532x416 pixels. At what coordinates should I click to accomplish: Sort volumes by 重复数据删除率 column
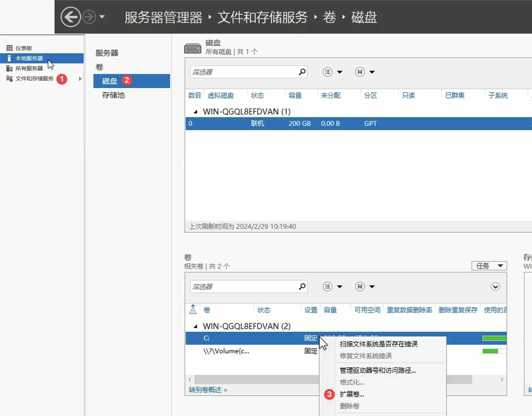(x=409, y=310)
